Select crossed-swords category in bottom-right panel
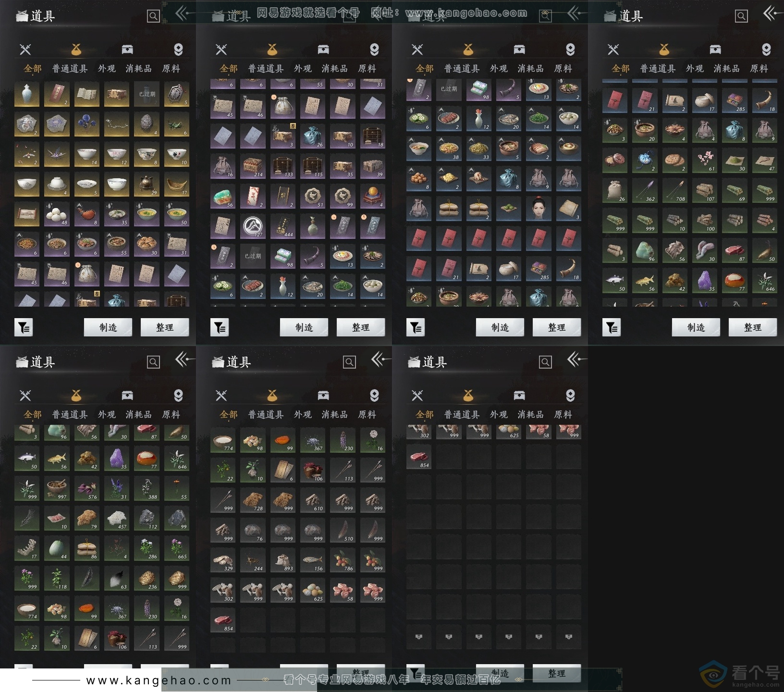 click(x=417, y=395)
